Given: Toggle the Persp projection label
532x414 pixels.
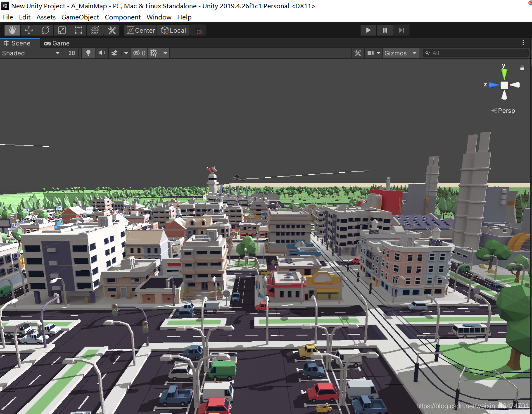Looking at the screenshot, I should click(x=503, y=111).
